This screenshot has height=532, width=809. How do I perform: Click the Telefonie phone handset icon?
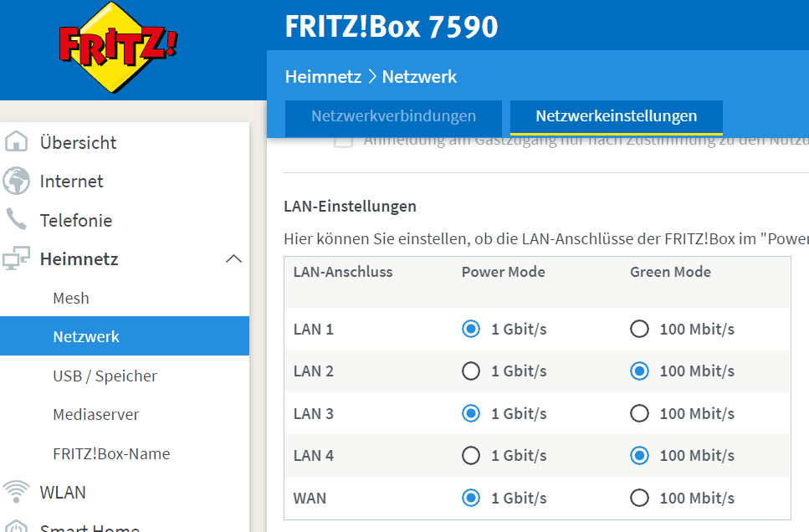pyautogui.click(x=16, y=219)
